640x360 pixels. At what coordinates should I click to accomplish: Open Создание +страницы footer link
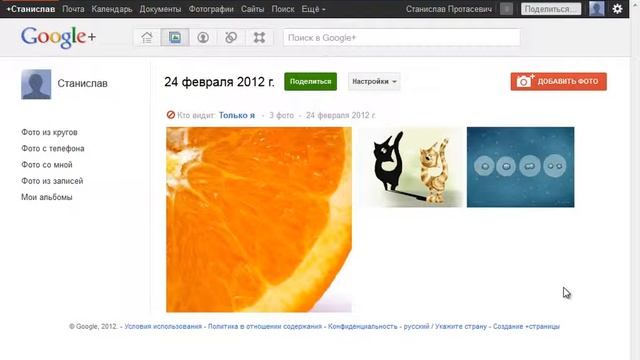526,327
